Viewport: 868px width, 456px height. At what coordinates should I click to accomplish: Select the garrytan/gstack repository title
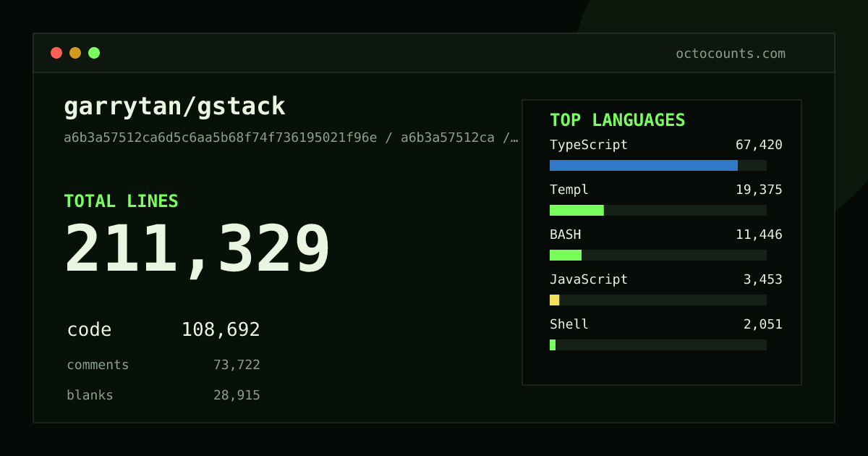coord(174,107)
